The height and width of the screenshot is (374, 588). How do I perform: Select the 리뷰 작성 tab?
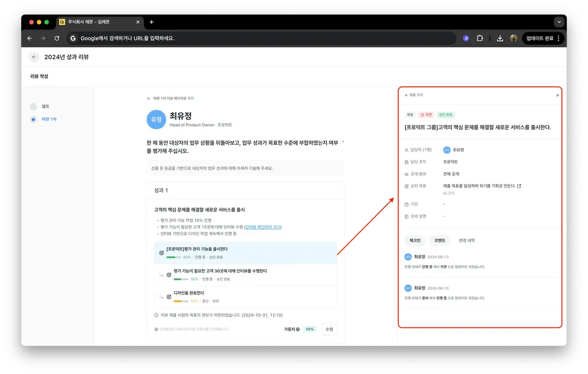coord(39,76)
